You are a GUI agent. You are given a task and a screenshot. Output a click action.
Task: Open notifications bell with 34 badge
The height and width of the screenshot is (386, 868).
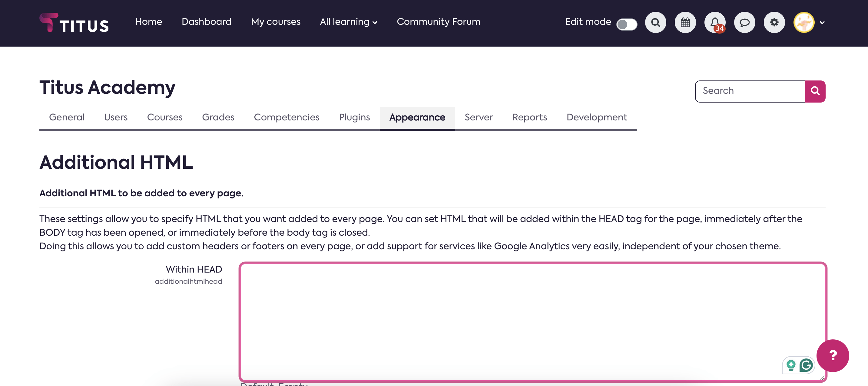(x=715, y=23)
